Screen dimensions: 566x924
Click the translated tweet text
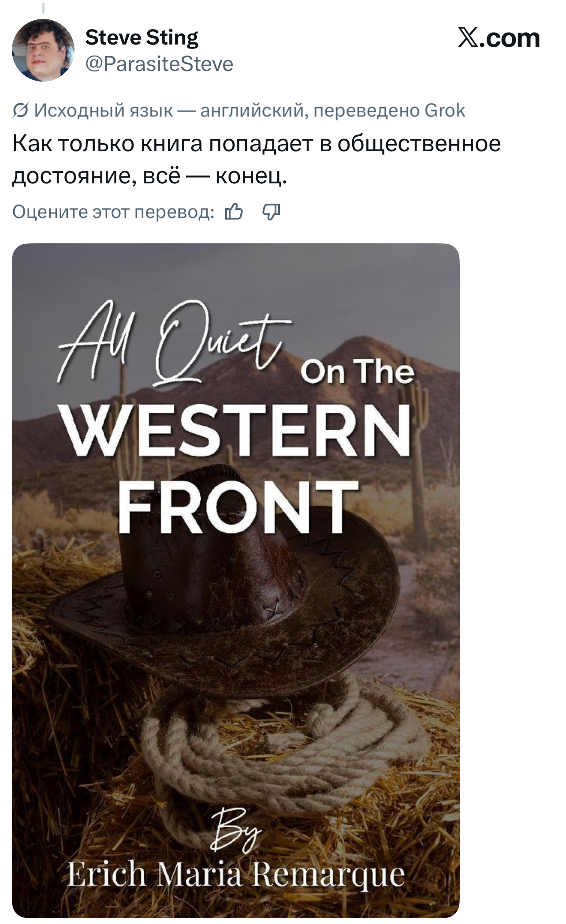coord(256,160)
